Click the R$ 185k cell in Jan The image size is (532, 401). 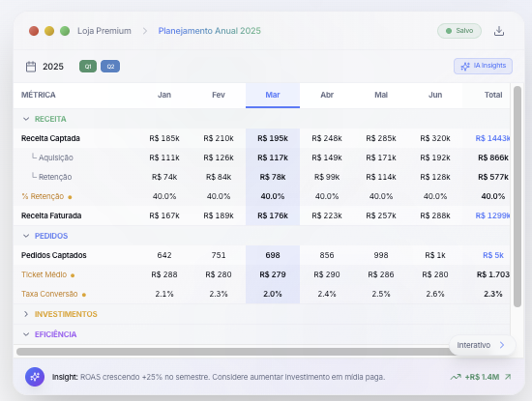(164, 138)
